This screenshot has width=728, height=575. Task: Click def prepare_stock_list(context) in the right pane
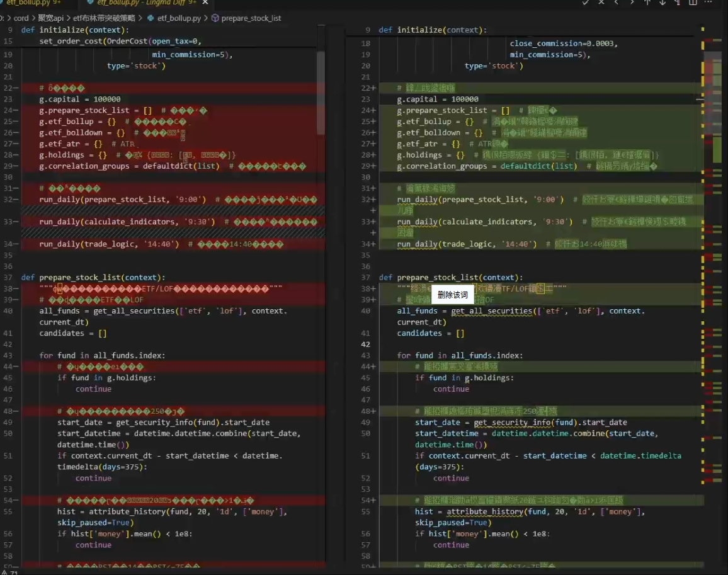click(451, 277)
